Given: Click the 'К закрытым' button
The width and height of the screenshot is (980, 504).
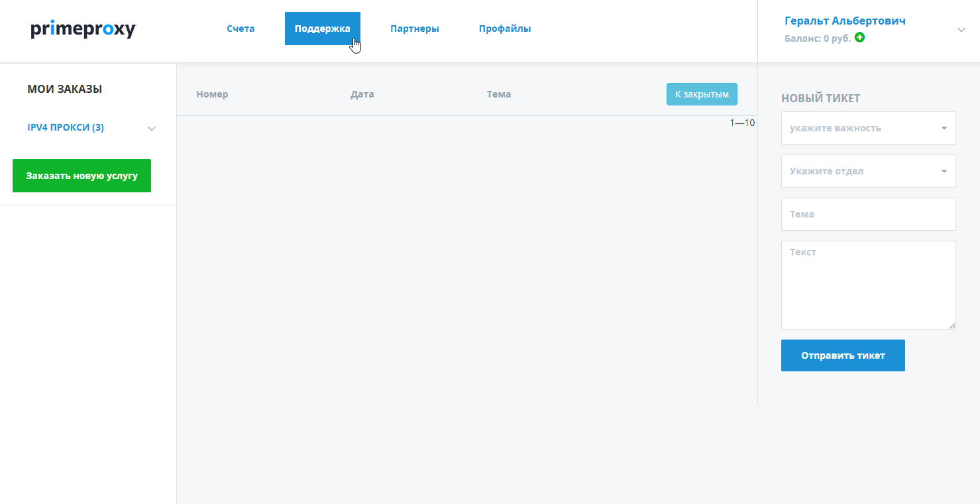Looking at the screenshot, I should click(x=702, y=94).
